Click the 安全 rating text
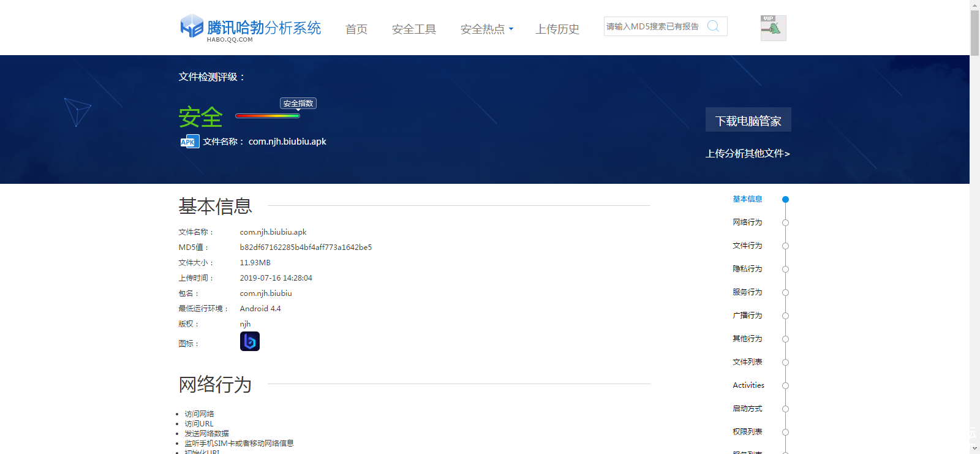The image size is (980, 454). pyautogui.click(x=200, y=116)
